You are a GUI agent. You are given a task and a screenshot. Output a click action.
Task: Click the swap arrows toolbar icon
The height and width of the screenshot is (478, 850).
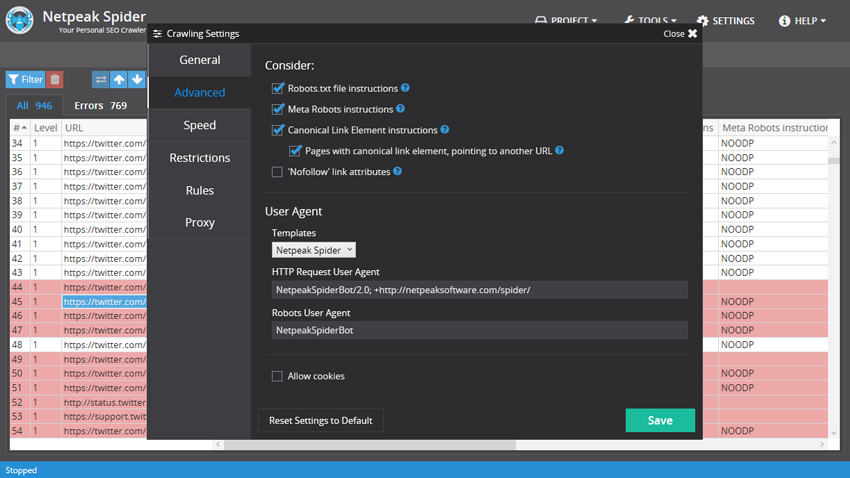[x=100, y=79]
